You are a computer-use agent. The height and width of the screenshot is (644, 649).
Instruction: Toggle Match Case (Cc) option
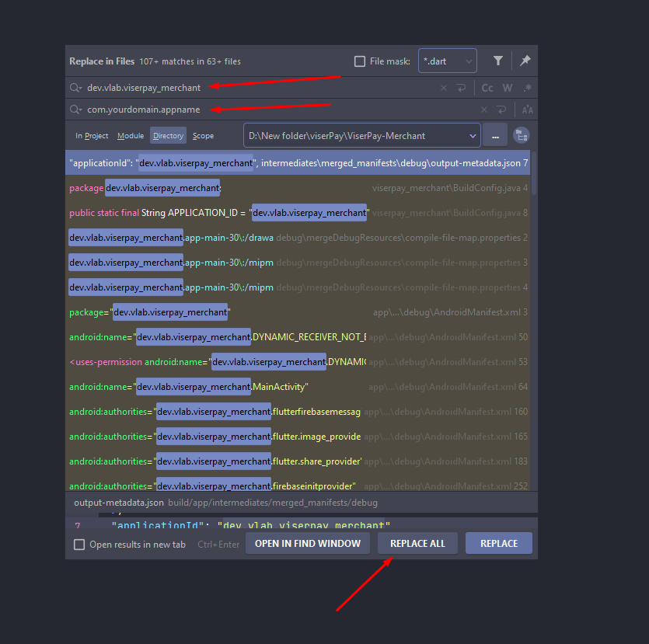click(x=487, y=88)
